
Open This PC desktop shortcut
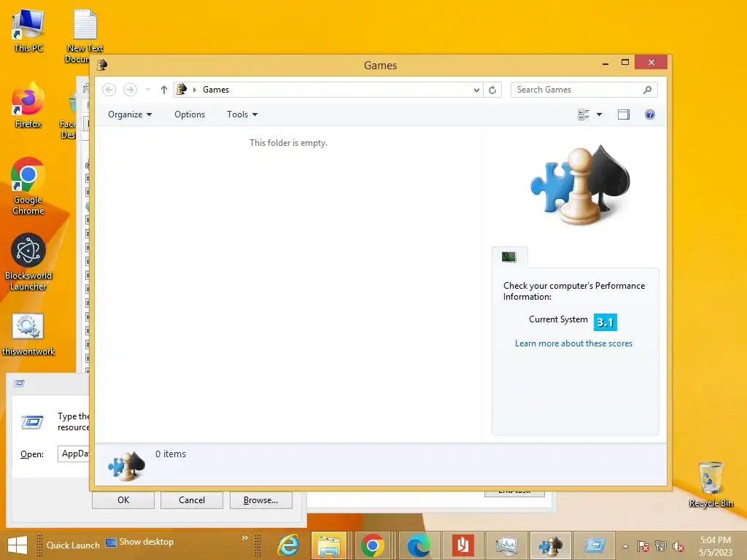28,31
